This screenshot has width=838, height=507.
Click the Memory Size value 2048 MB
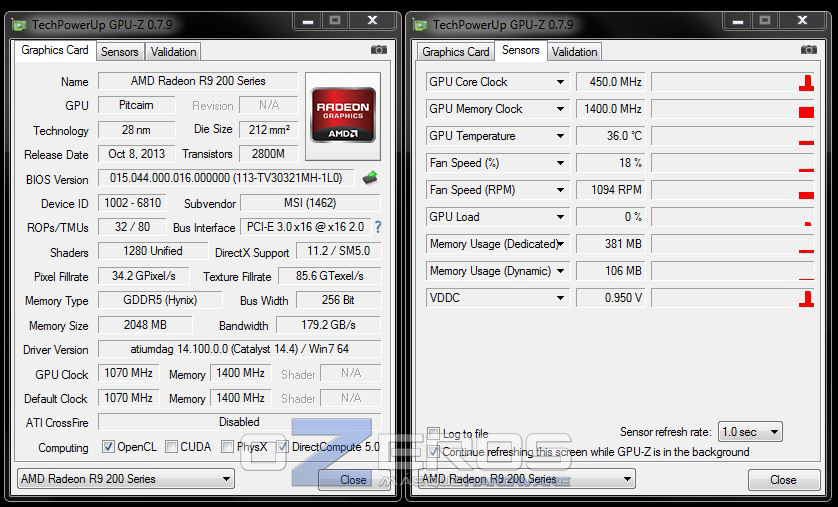[x=145, y=324]
